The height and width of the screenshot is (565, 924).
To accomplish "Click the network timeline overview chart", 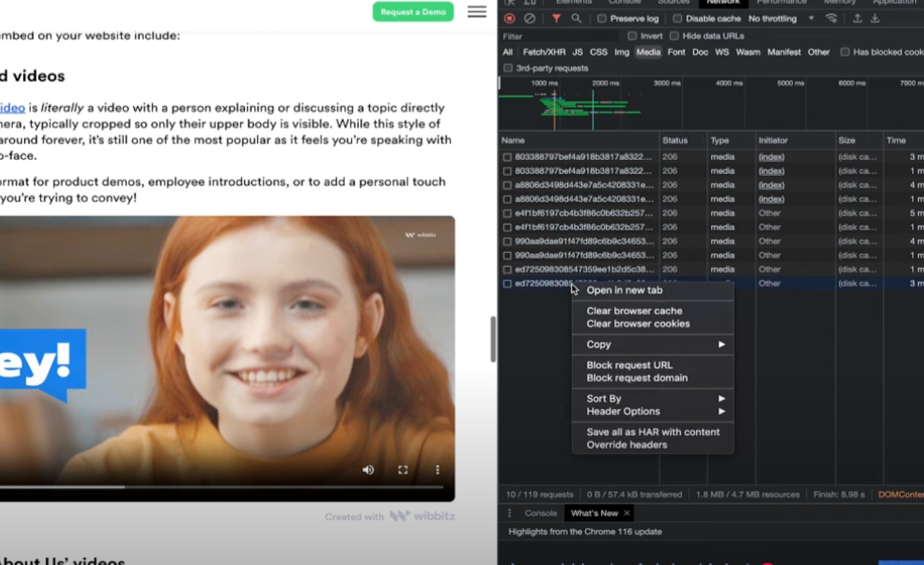I will (x=711, y=103).
